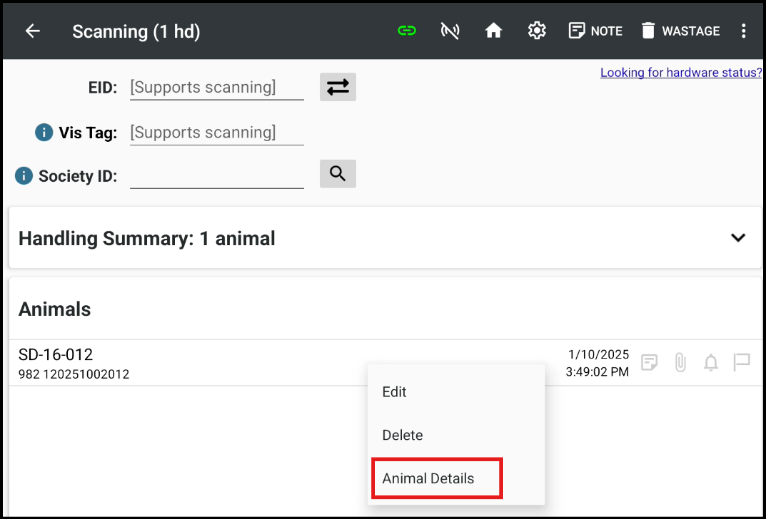Open the hardware status link
The height and width of the screenshot is (519, 766).
(x=681, y=73)
